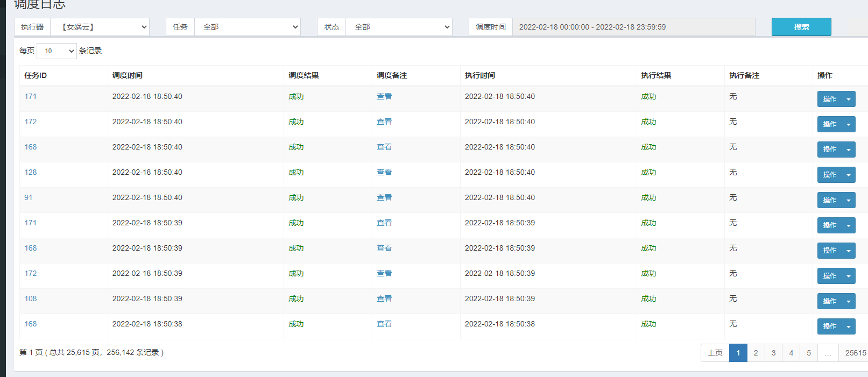Click the 调度时间 date range field

(633, 27)
